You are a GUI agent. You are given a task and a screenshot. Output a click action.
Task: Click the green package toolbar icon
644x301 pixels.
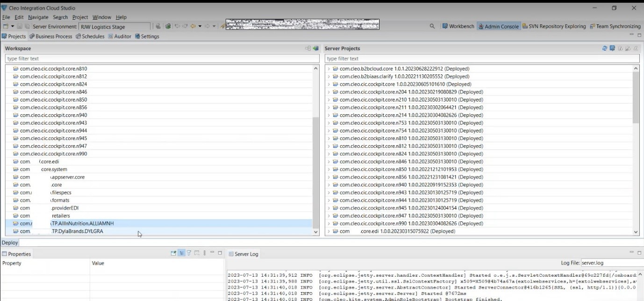tap(168, 27)
